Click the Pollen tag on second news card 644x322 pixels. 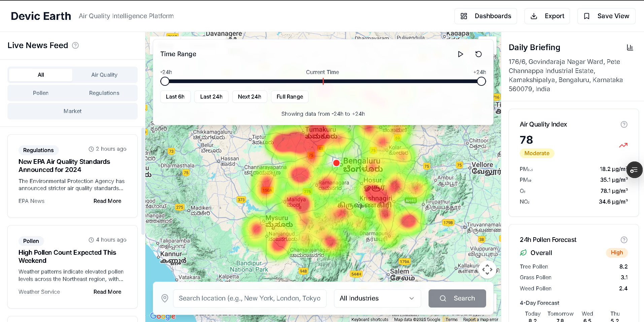[31, 241]
